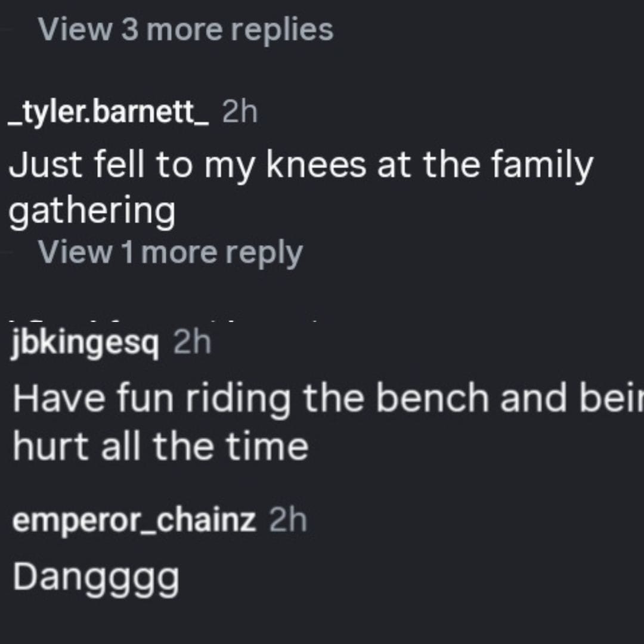Select the "Just fell to my knees" comment line
Image resolution: width=644 pixels, height=644 pixels.
(301, 166)
